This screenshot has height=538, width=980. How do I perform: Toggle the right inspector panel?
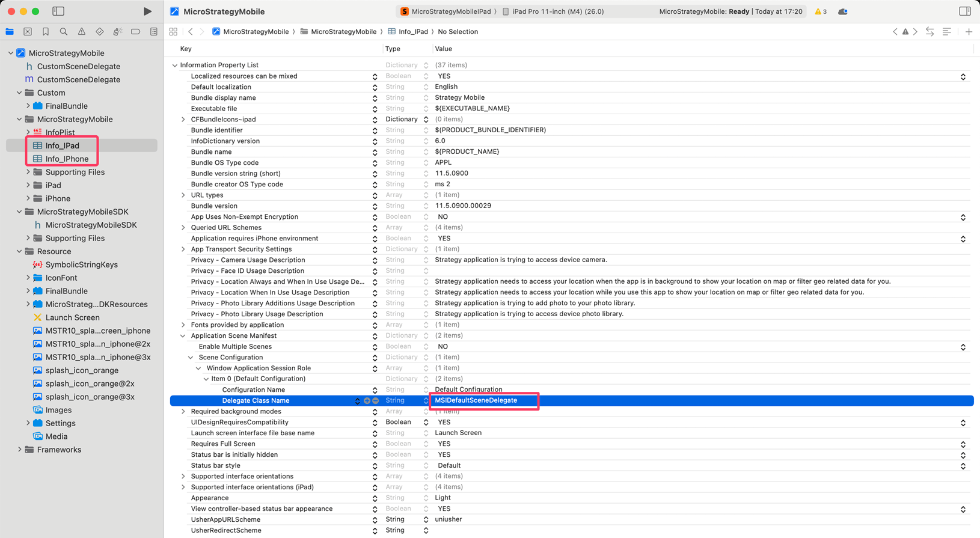[964, 11]
